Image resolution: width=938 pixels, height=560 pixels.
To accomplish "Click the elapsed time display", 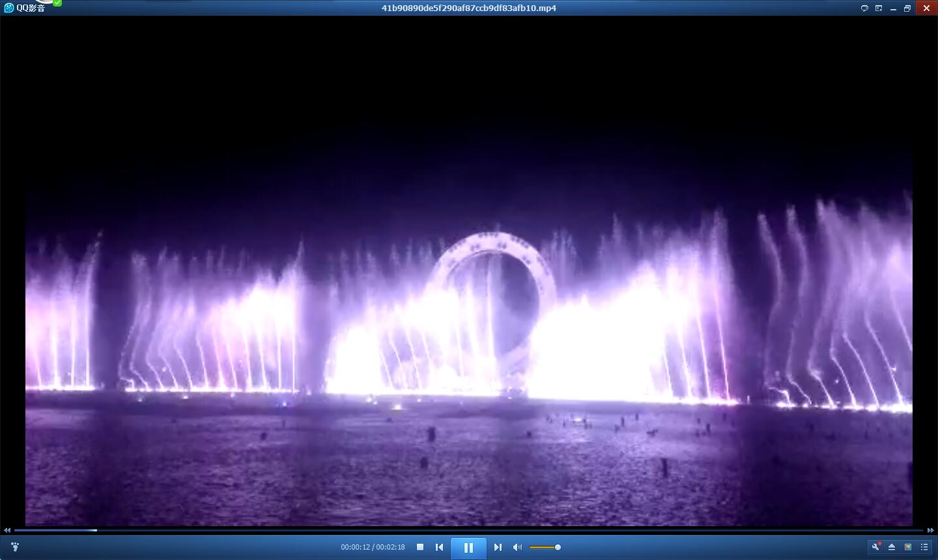I will 355,547.
